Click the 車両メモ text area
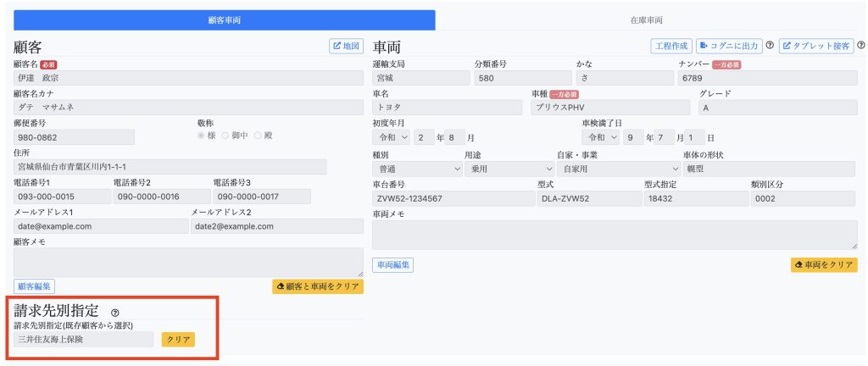 coord(615,235)
